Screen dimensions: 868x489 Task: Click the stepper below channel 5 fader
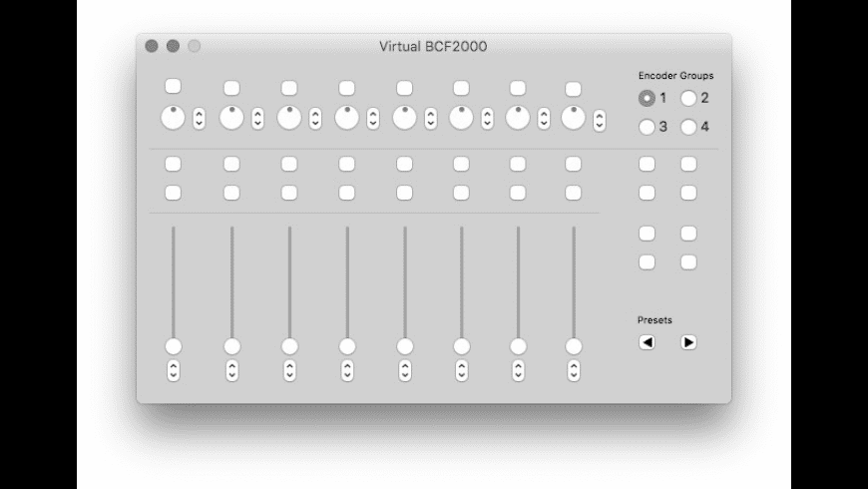[x=405, y=370]
